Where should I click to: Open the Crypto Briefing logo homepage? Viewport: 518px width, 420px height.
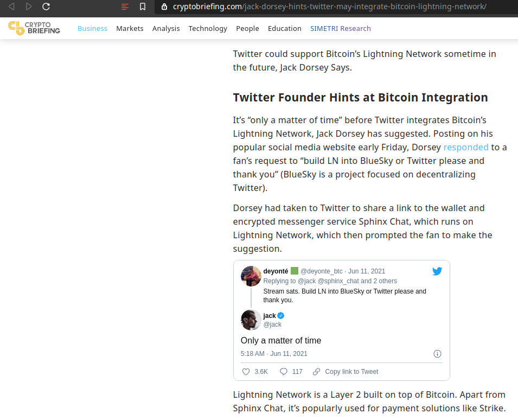34,28
